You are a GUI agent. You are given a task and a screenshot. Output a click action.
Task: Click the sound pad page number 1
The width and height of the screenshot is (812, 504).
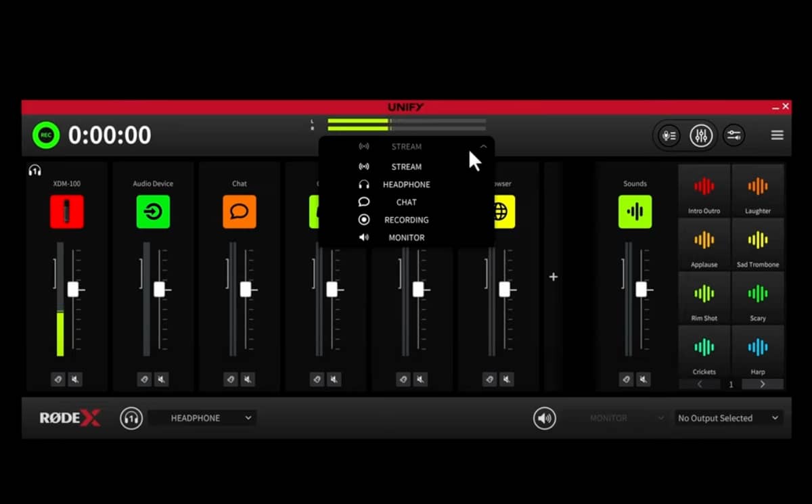click(731, 384)
